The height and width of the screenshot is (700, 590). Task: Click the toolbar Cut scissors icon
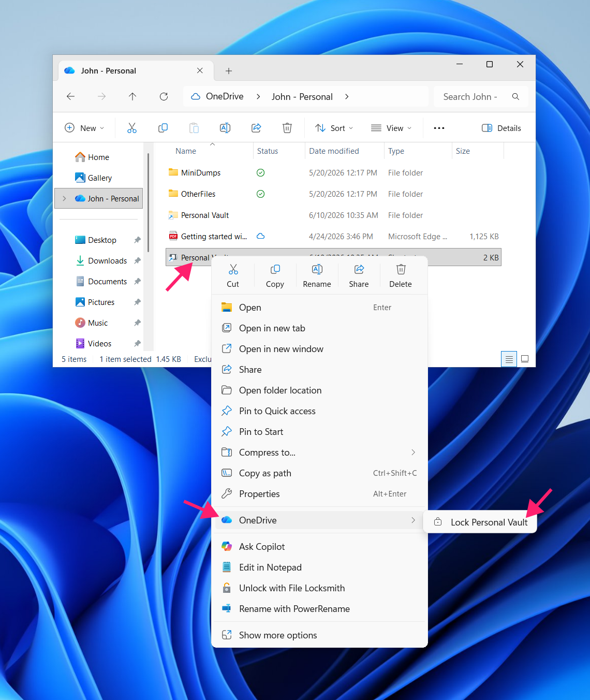(132, 128)
